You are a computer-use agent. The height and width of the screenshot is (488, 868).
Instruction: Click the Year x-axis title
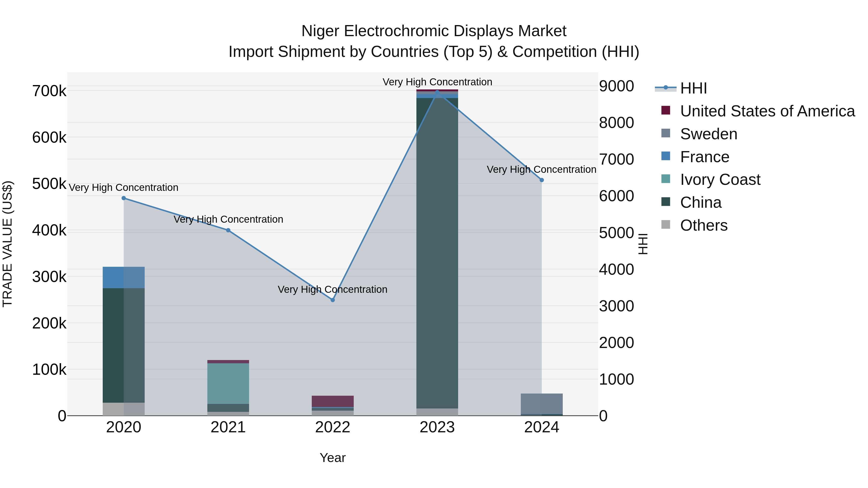[332, 458]
